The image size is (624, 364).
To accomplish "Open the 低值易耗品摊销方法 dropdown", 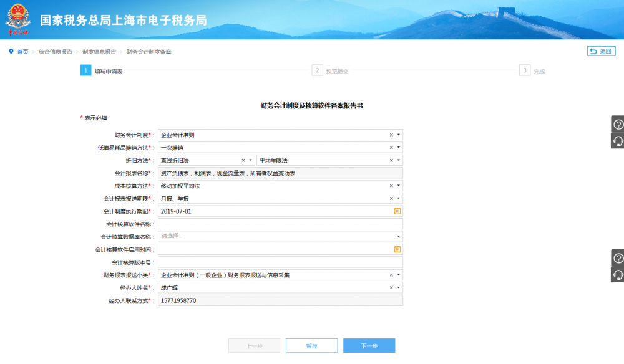I will tap(399, 148).
